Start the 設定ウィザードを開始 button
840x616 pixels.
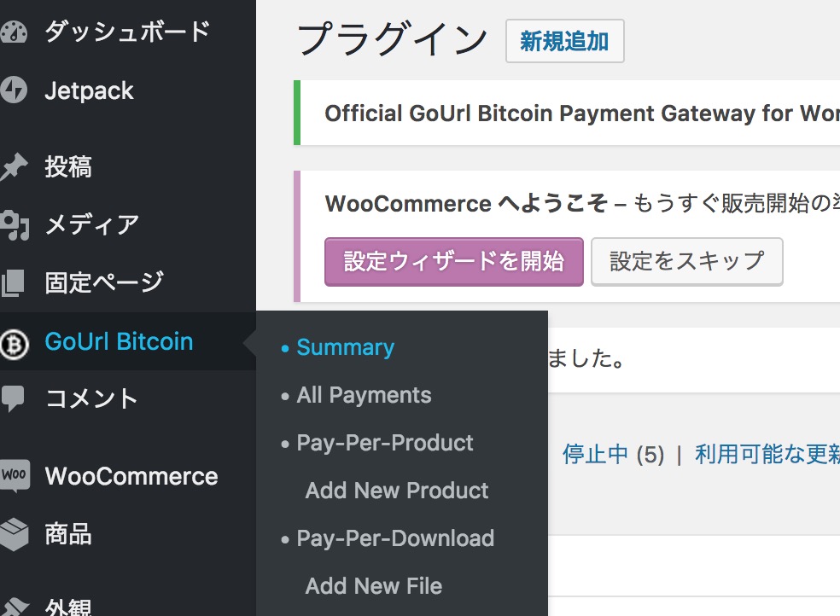coord(454,262)
